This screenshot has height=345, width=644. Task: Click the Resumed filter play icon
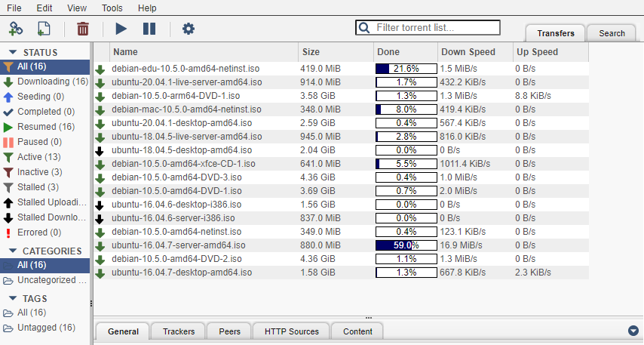8,127
